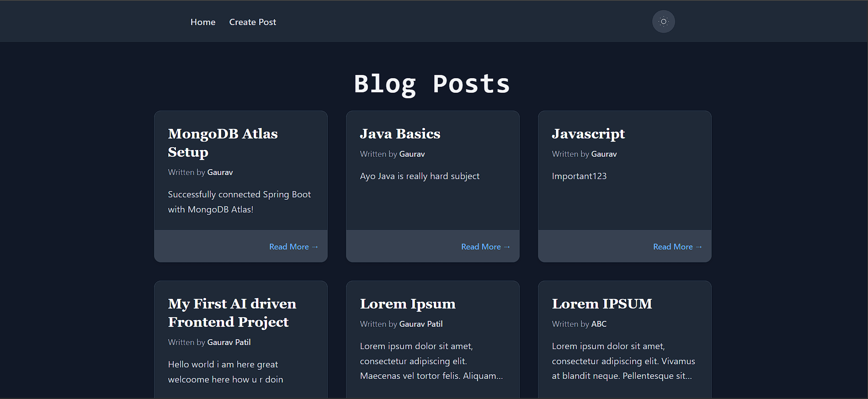Go to the Home page
This screenshot has width=868, height=399.
[202, 22]
